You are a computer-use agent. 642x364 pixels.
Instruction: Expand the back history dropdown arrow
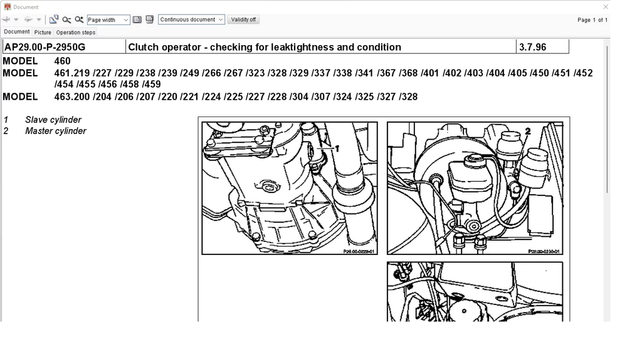point(16,19)
